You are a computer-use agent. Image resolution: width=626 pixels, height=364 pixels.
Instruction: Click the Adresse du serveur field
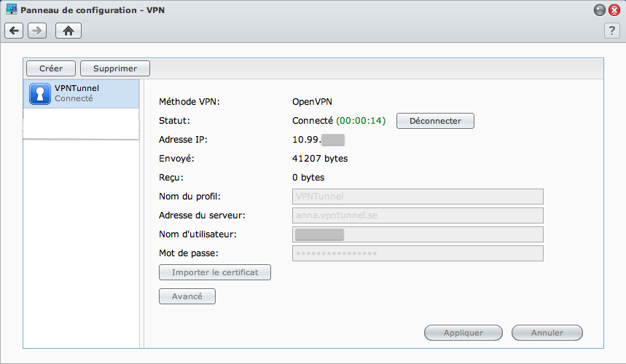coord(418,215)
